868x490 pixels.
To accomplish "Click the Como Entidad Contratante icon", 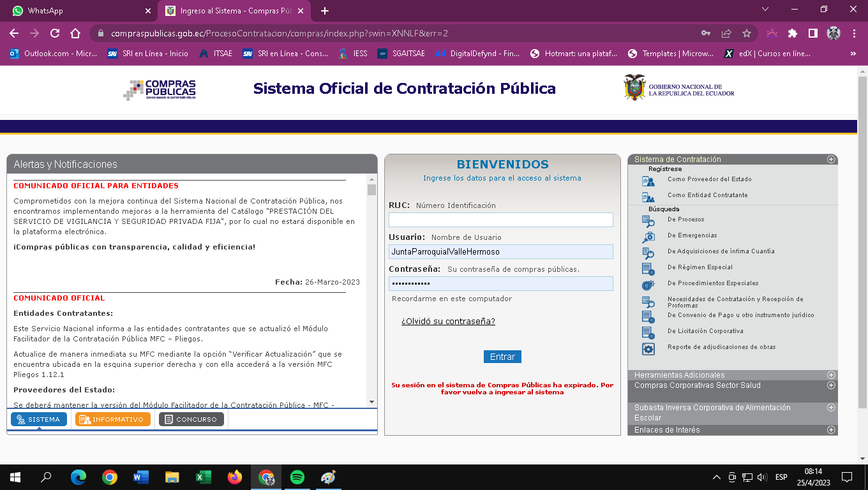I will click(x=648, y=197).
